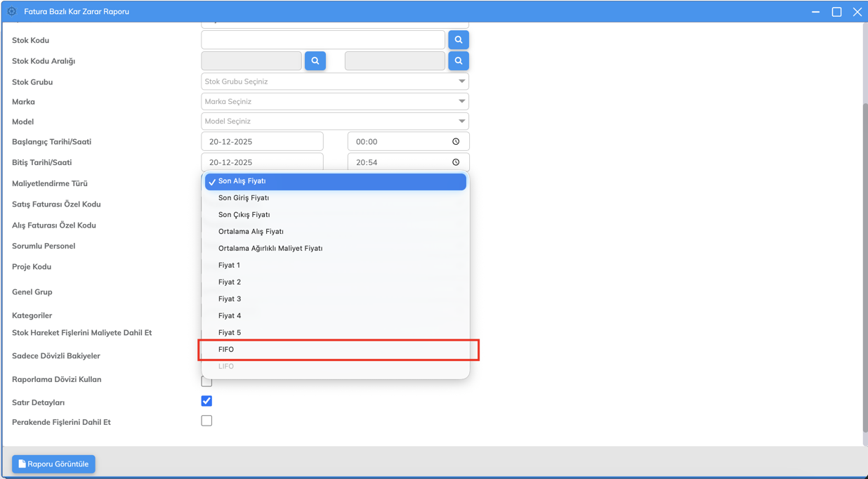
Task: Toggle the Raporlama Dövizi Kullan checkbox
Action: point(206,382)
